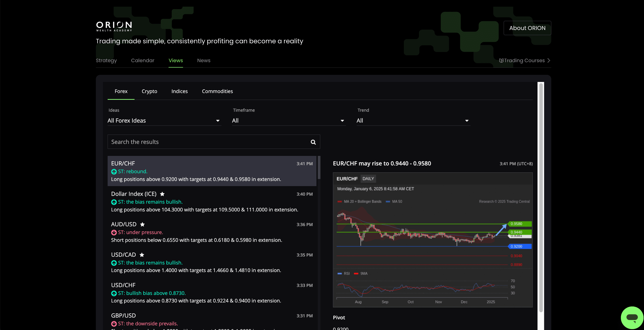Open the News tab

coord(203,60)
